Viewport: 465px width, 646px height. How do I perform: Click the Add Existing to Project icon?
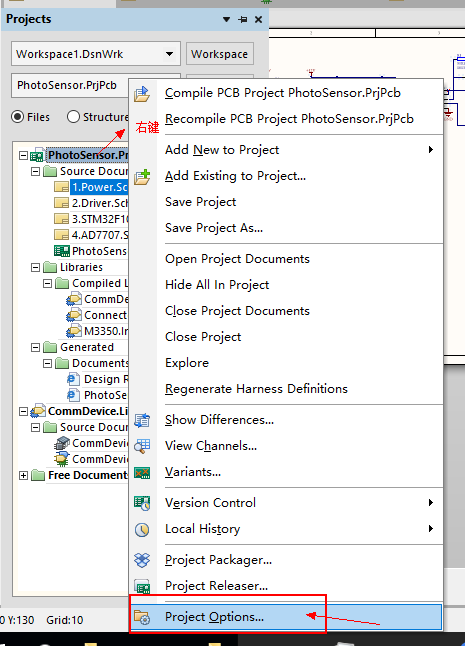click(142, 177)
